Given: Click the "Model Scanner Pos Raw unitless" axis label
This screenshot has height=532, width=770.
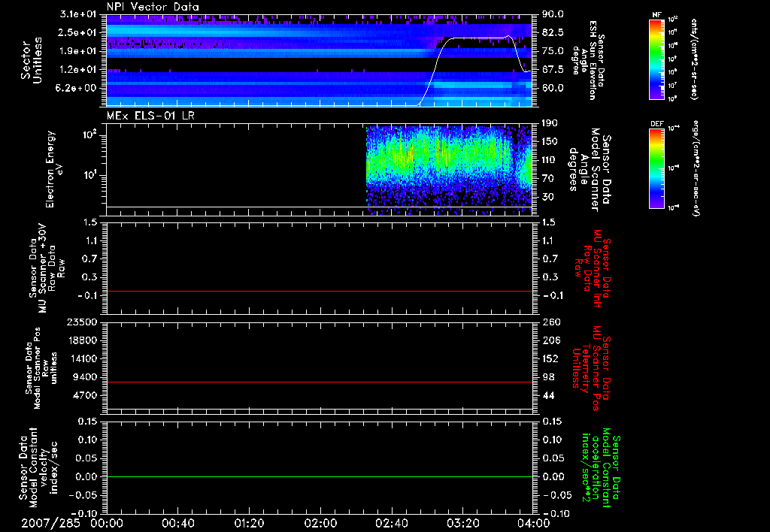Looking at the screenshot, I should [41, 368].
